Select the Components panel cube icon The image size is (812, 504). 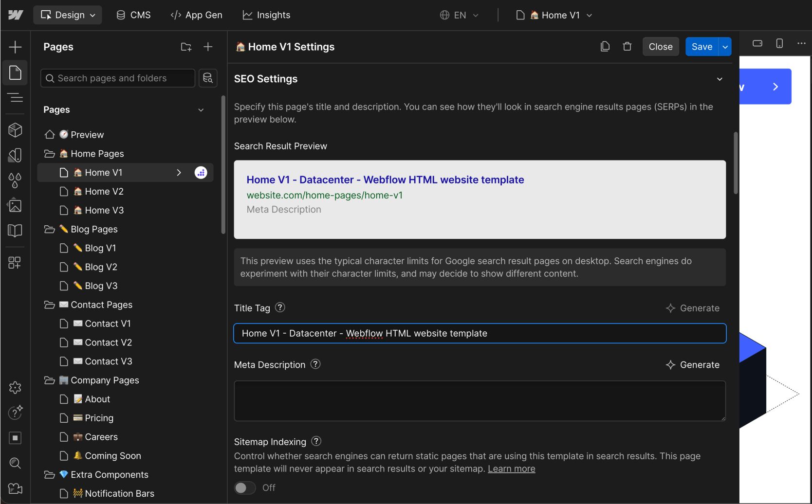15,130
